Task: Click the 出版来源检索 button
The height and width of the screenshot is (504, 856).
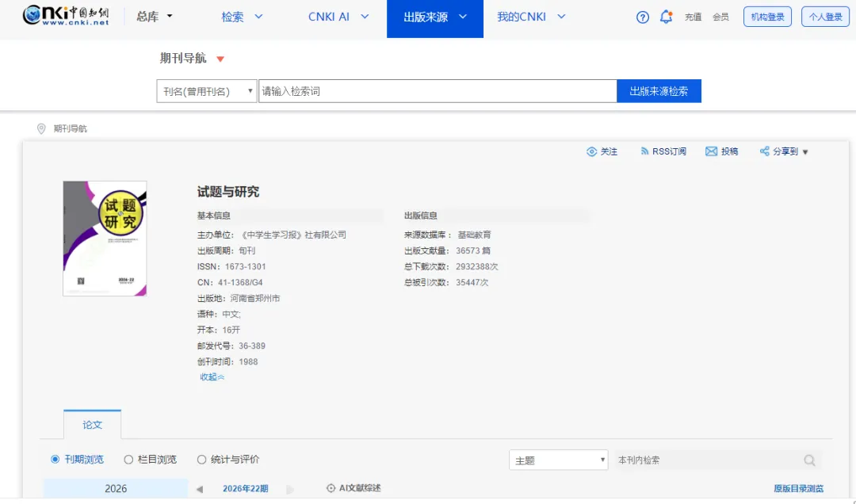Action: coord(659,91)
